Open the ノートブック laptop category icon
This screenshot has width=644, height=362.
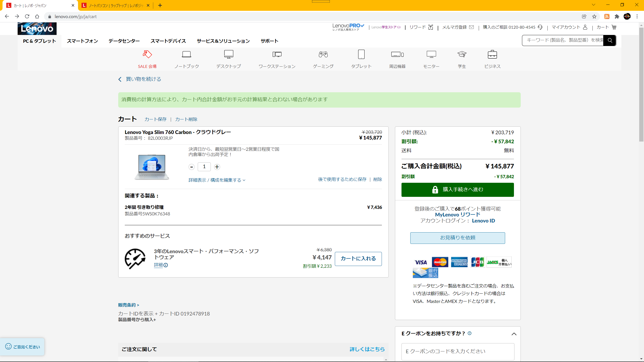point(186,54)
